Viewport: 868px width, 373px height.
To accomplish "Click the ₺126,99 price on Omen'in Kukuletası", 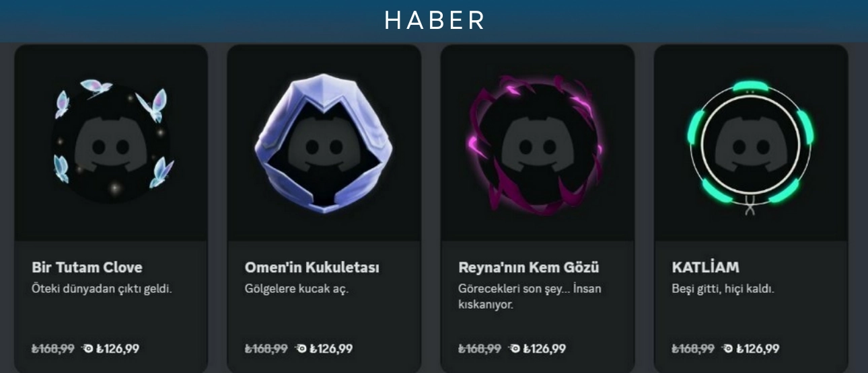I will [x=331, y=348].
